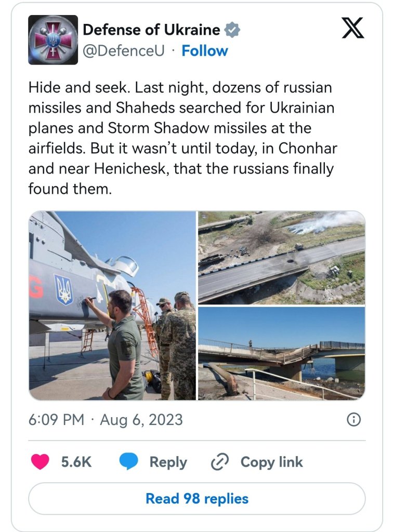
Task: Click the Reply text label
Action: click(x=168, y=462)
